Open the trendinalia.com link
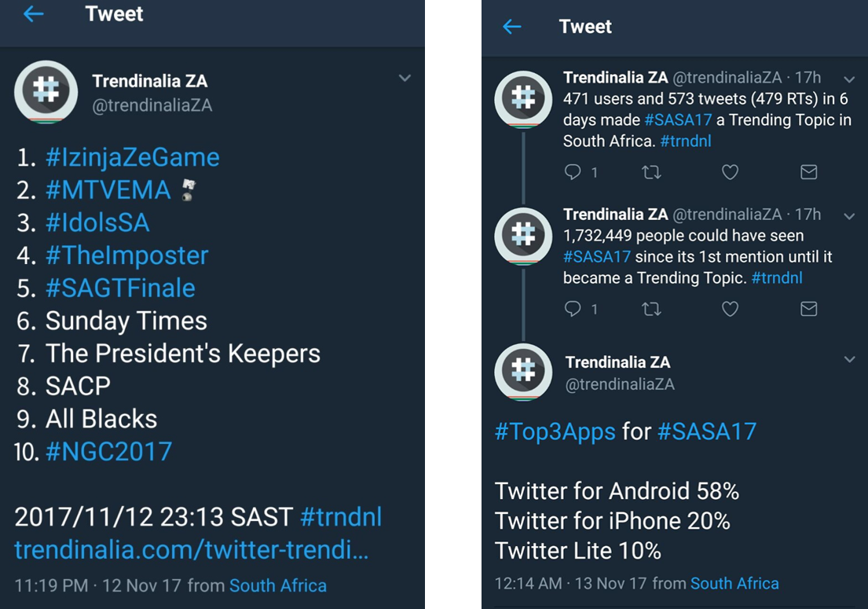This screenshot has height=609, width=868. click(x=191, y=550)
